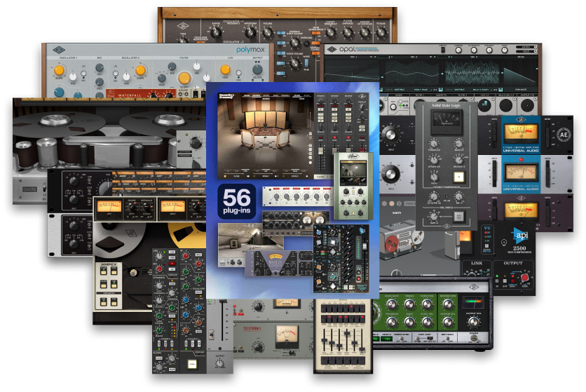
Task: Click the right Ampex ATR-102 VU meter
Action: pos(173,205)
